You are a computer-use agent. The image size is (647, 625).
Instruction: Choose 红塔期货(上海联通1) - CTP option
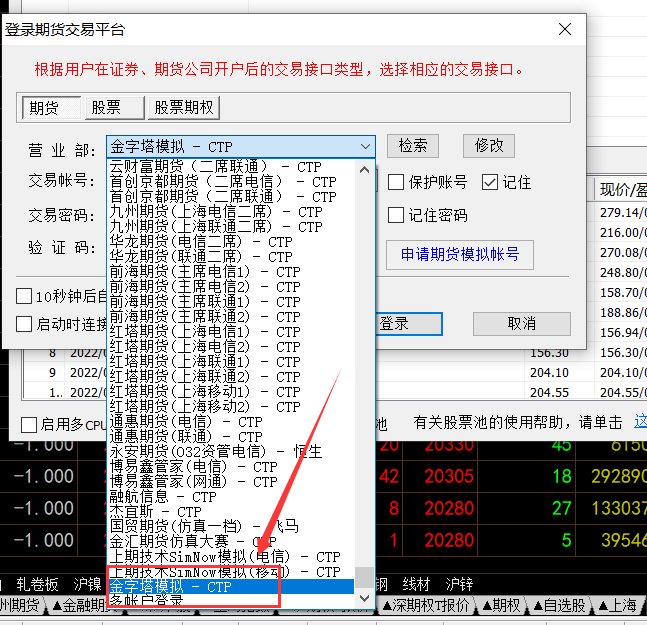[230, 362]
